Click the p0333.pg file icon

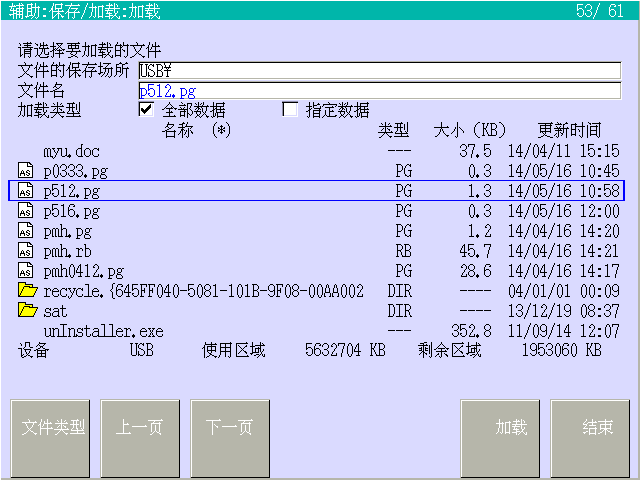pyautogui.click(x=26, y=171)
